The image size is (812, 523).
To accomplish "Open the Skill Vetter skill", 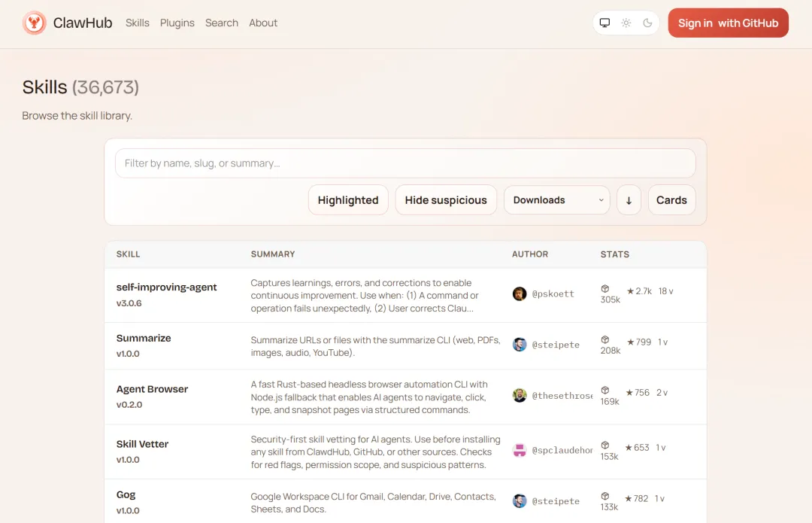I will pyautogui.click(x=142, y=444).
